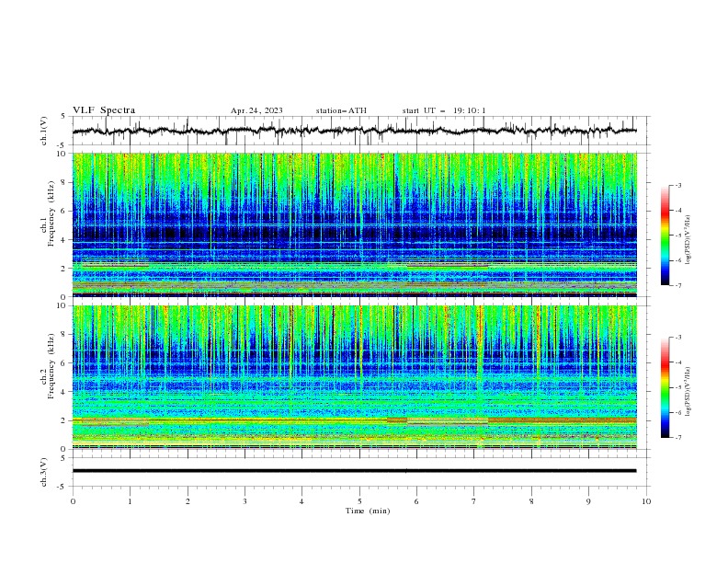Click the ch.2 'log(PSD)(V²/Hz)' colorbar label
Viewport: 728px width, 563px height.
688,392
